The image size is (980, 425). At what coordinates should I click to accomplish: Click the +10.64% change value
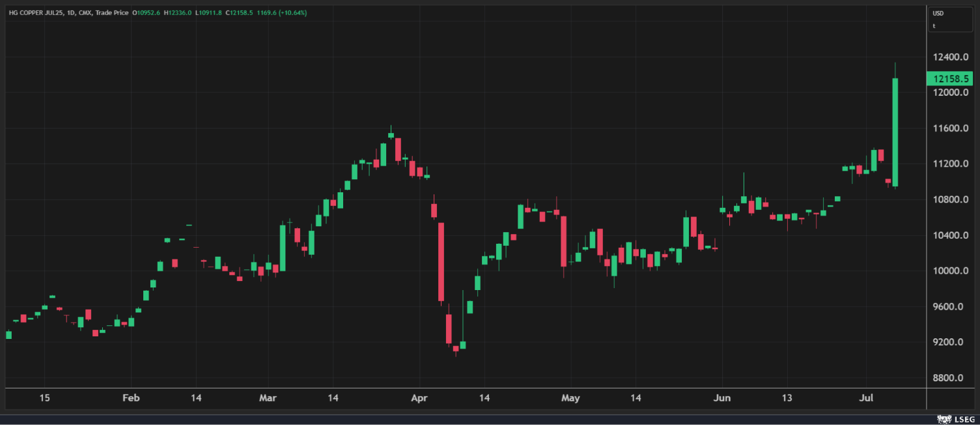(293, 13)
